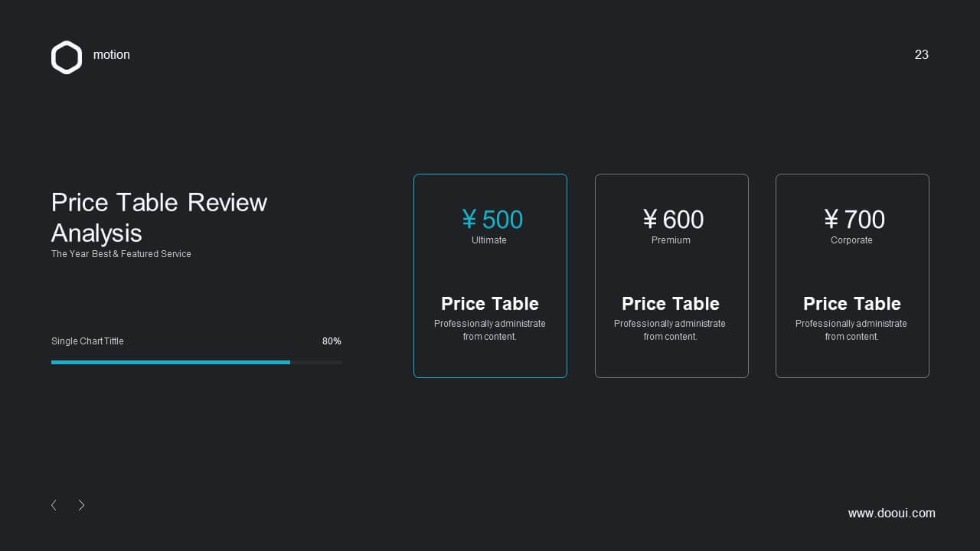Click the 80% progress value

(332, 341)
